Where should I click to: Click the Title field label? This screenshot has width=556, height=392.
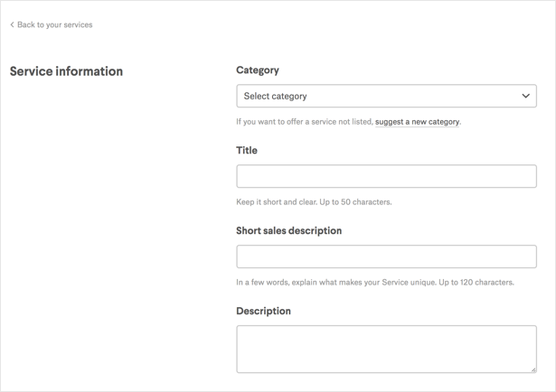click(x=247, y=151)
